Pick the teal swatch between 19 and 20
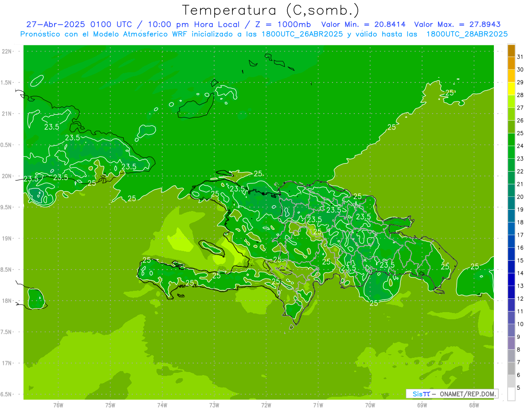The image size is (532, 411). pyautogui.click(x=511, y=204)
